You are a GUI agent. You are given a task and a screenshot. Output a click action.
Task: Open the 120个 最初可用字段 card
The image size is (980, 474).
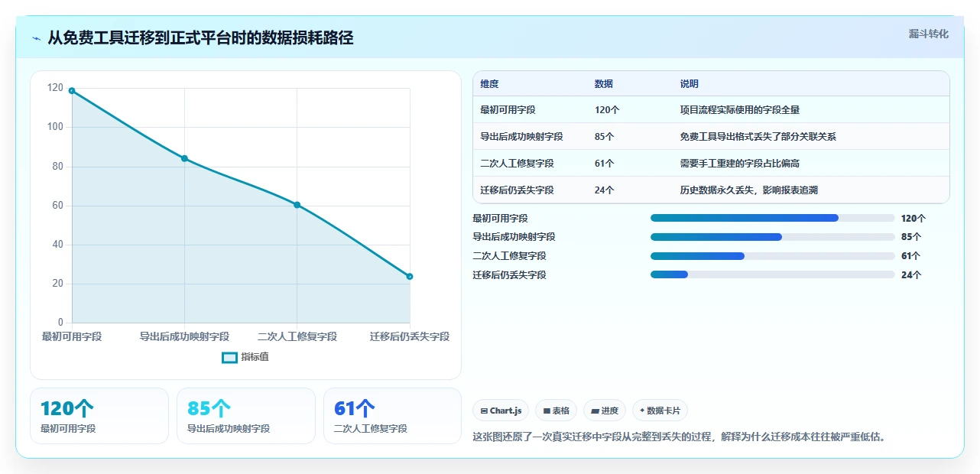tap(99, 416)
